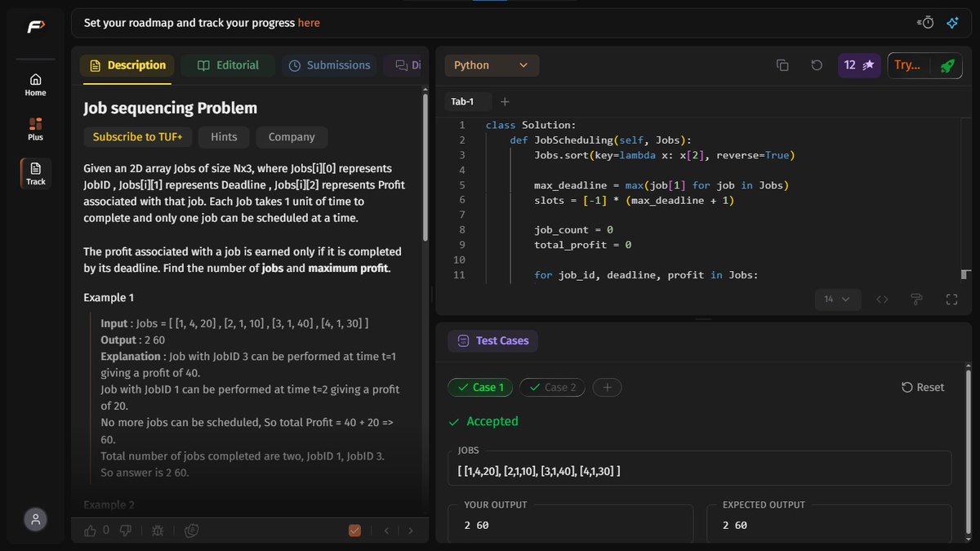Open the notes icon in the description footer
Viewport: 980px width, 551px height.
coord(191,531)
